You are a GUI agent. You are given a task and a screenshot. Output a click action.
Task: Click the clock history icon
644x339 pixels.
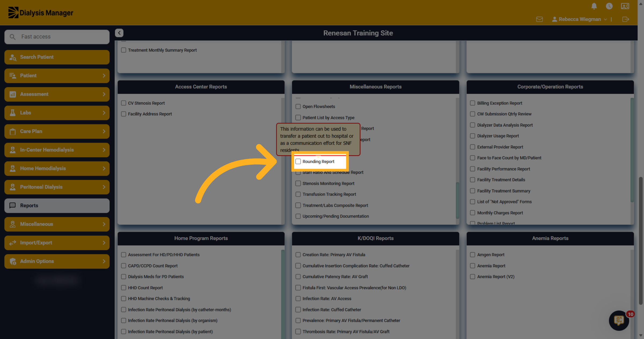[609, 6]
